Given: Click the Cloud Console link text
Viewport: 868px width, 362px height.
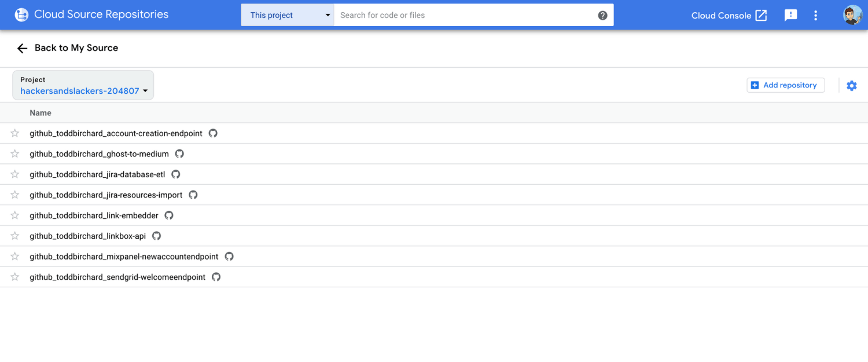Looking at the screenshot, I should coord(721,16).
